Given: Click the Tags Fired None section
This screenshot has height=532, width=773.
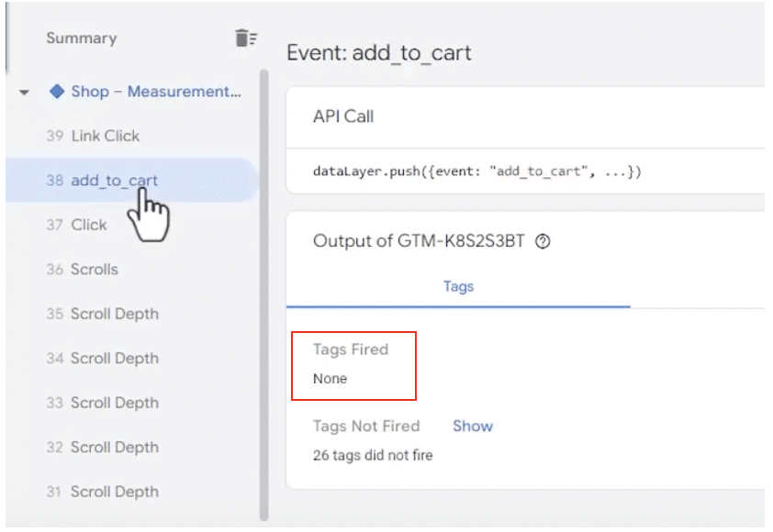Looking at the screenshot, I should (x=354, y=364).
